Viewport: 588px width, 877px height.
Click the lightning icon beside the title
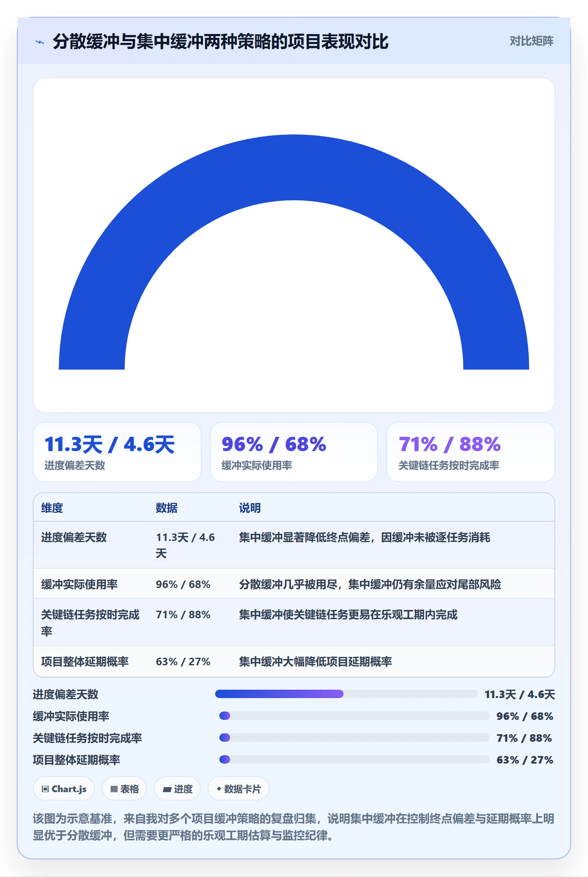40,42
